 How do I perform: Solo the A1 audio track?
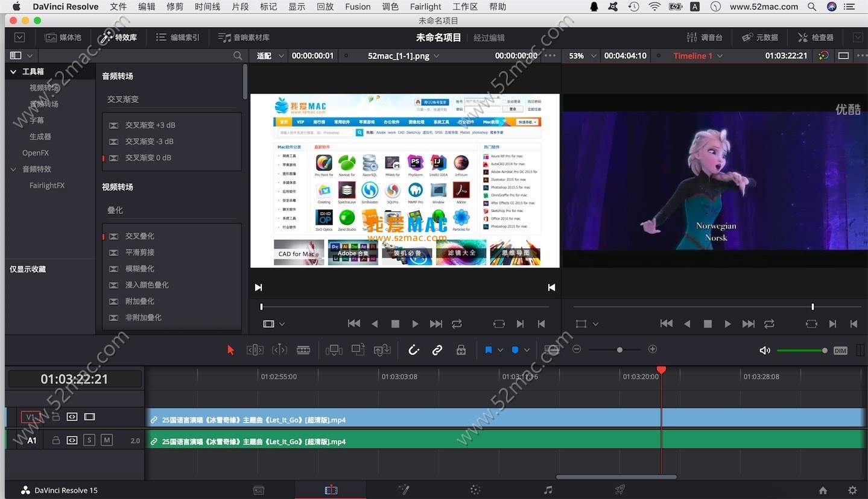pyautogui.click(x=89, y=441)
